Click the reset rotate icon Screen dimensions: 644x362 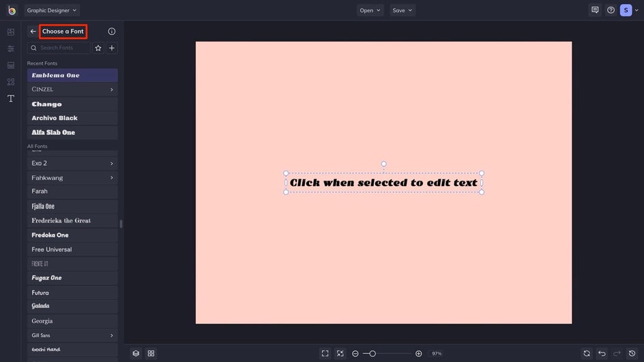(587, 353)
